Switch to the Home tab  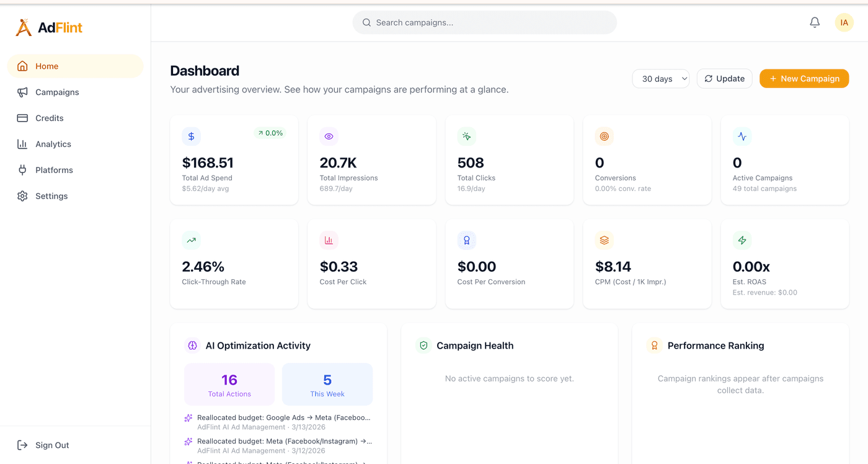(x=45, y=66)
